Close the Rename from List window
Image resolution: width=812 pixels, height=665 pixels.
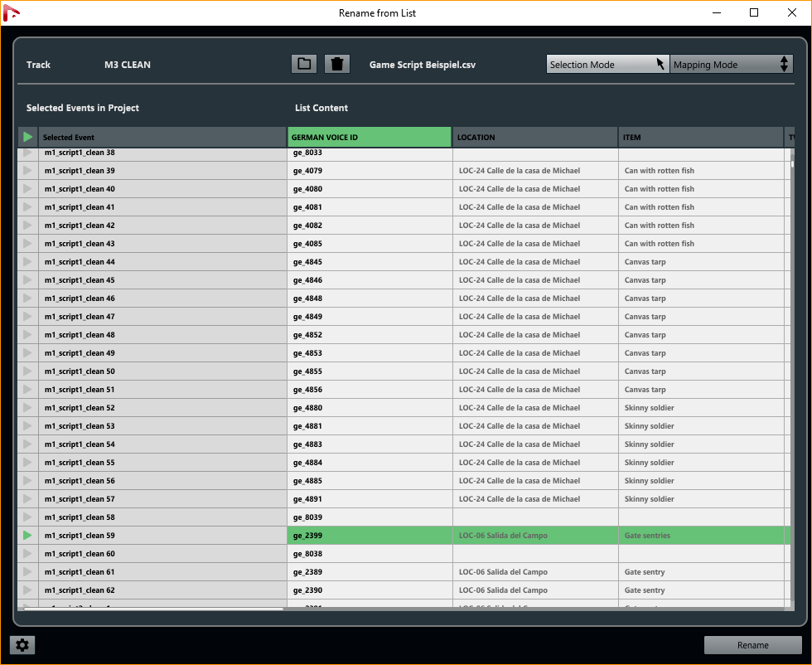coord(792,12)
